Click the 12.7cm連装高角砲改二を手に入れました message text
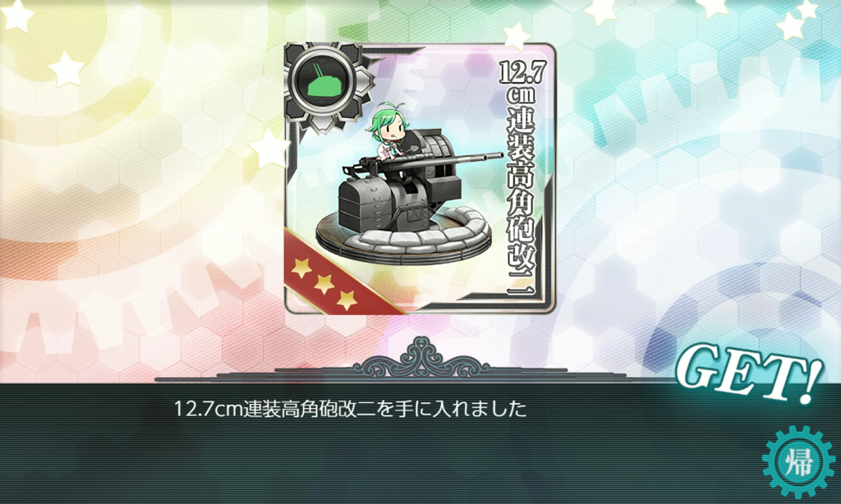The height and width of the screenshot is (504, 841). coord(350,409)
